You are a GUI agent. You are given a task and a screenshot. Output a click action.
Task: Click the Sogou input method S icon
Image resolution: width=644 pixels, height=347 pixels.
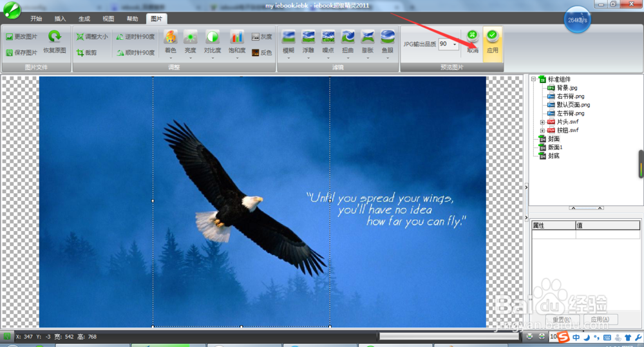click(x=563, y=337)
